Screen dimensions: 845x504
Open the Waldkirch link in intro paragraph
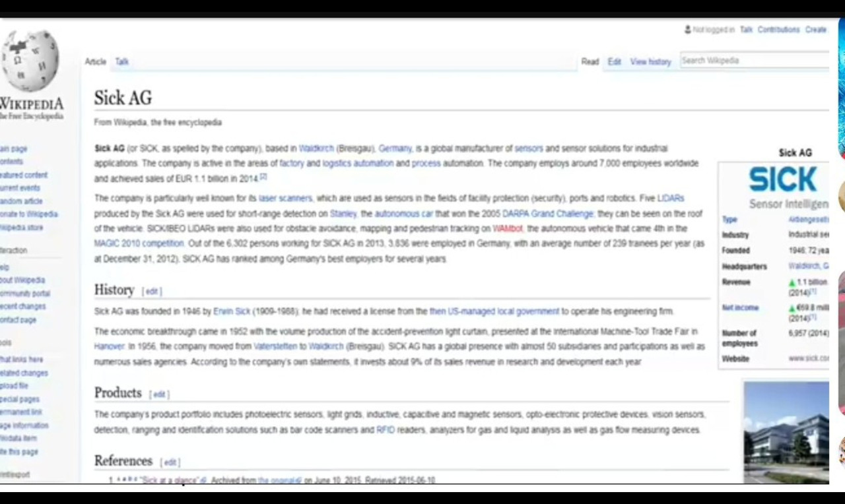pyautogui.click(x=316, y=148)
